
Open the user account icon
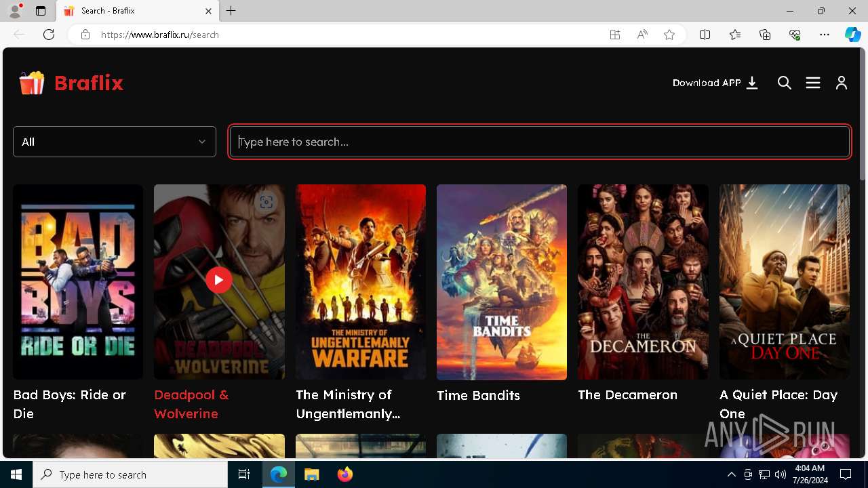point(842,83)
